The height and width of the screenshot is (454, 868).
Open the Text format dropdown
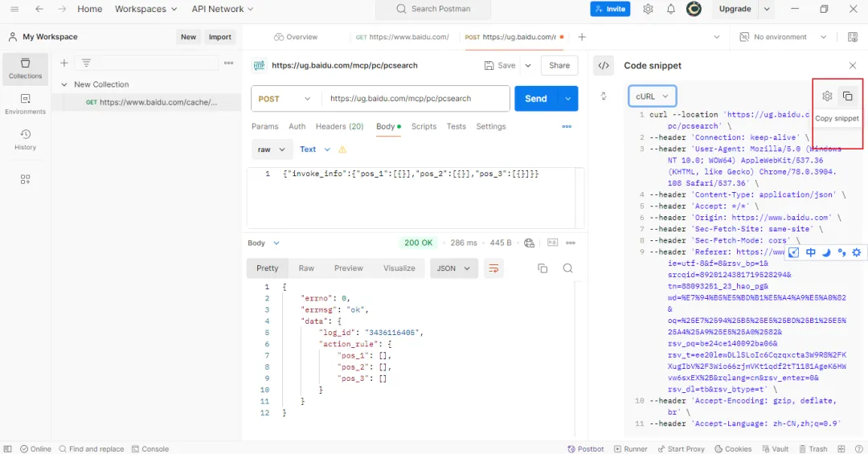pyautogui.click(x=314, y=149)
